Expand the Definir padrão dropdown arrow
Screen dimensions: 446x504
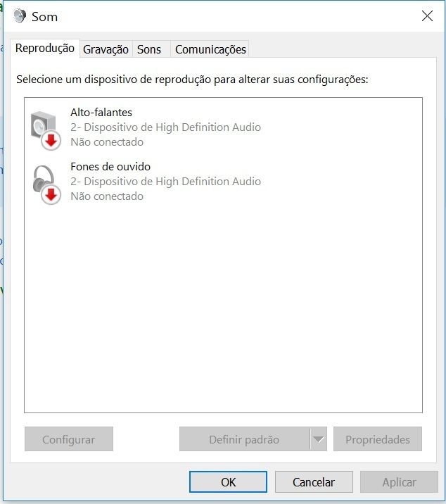coord(319,439)
